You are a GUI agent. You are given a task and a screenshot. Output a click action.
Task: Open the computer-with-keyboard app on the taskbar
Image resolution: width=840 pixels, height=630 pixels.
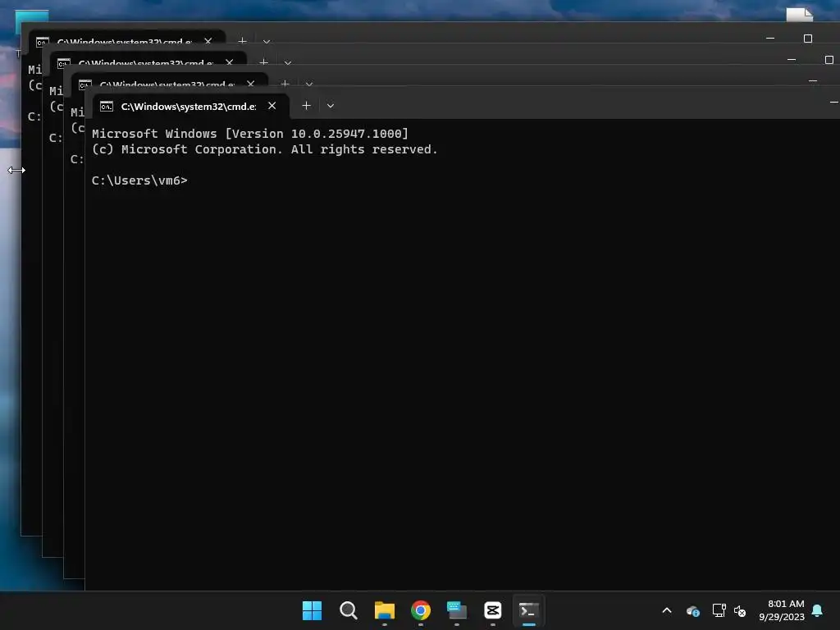(x=456, y=610)
